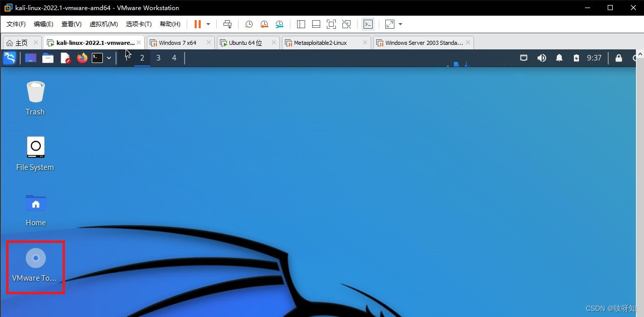This screenshot has width=644, height=317.
Task: Close the Windows Server 2003 tab
Action: pos(468,42)
